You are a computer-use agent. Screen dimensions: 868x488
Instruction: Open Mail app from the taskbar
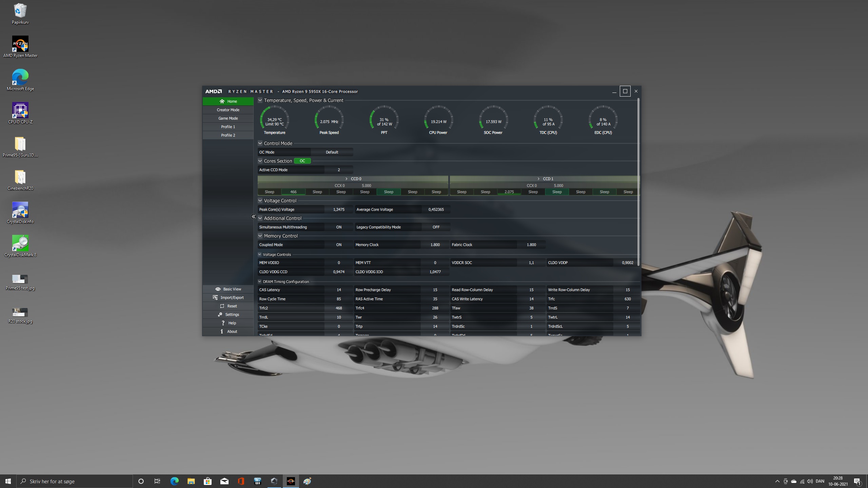224,481
